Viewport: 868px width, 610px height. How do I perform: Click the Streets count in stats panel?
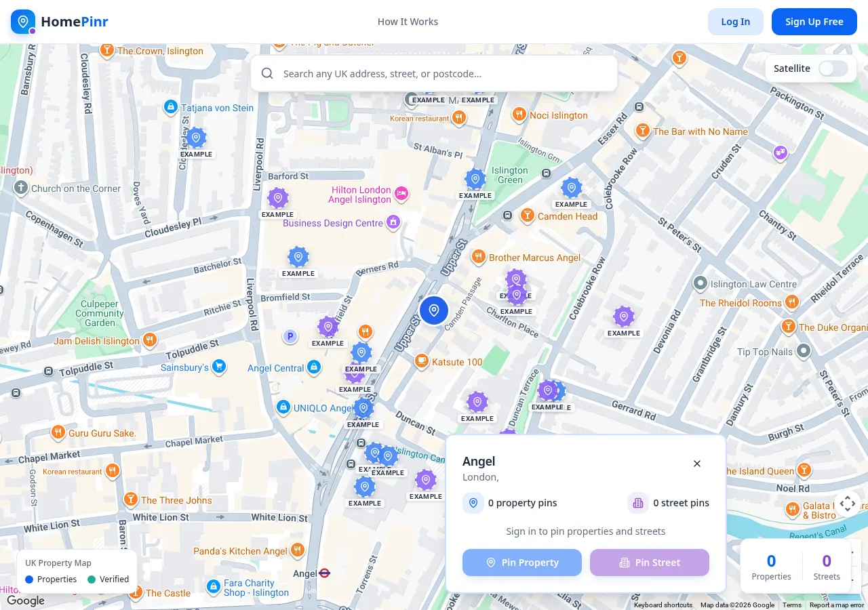tap(827, 561)
